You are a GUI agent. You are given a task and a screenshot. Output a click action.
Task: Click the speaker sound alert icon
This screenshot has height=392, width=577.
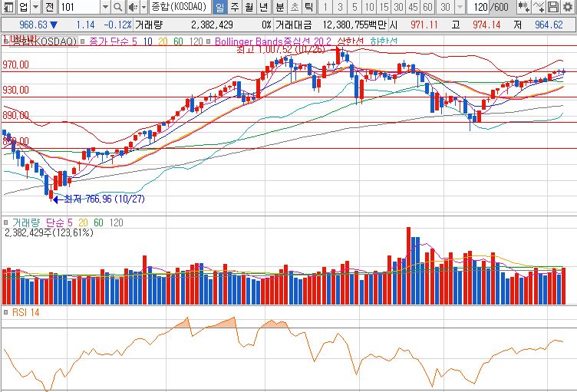[133, 7]
